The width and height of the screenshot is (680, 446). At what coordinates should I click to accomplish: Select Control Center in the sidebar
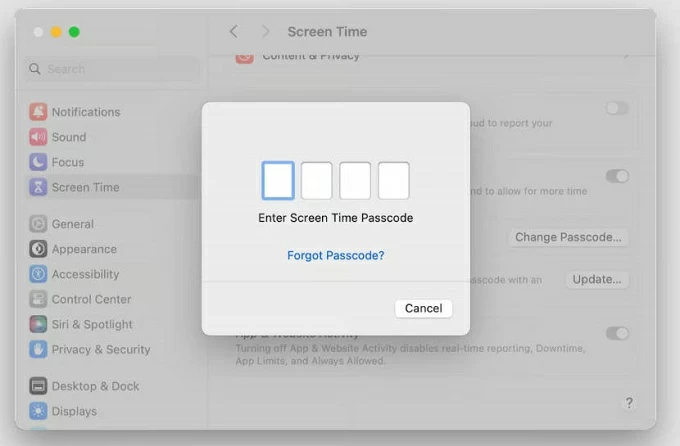91,299
